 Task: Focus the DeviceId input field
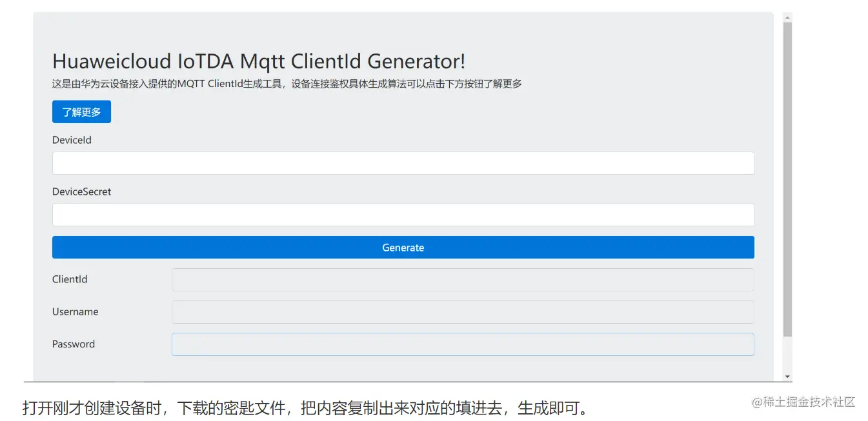click(403, 163)
